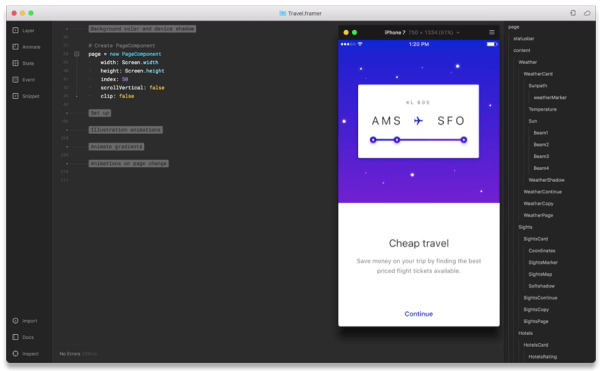Open the iPhone 7 device dropdown
Screen dimensions: 600x371
(x=422, y=33)
